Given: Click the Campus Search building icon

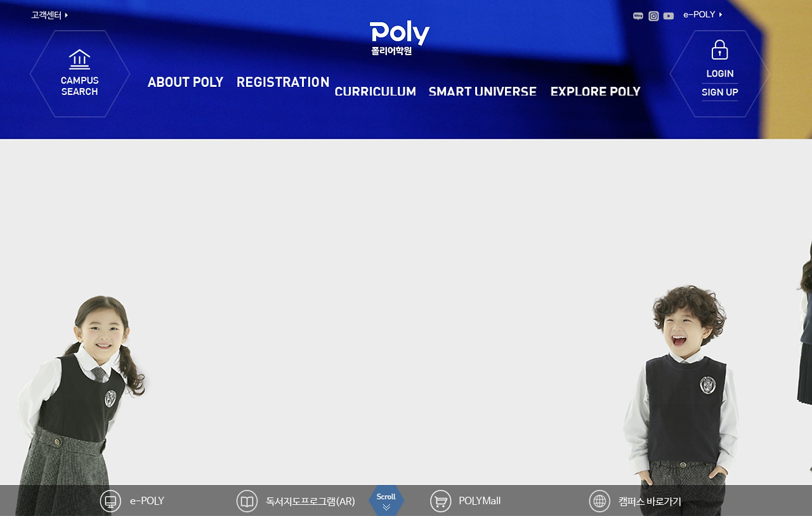Looking at the screenshot, I should click(79, 60).
